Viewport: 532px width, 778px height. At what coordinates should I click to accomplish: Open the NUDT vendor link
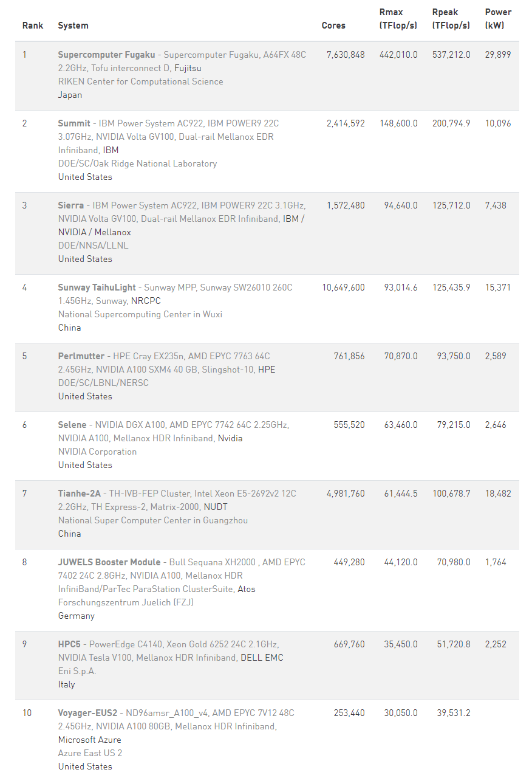click(x=216, y=507)
